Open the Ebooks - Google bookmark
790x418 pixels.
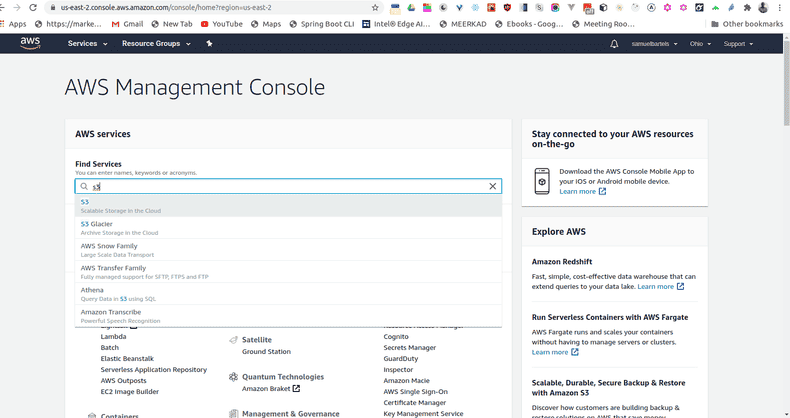pyautogui.click(x=529, y=24)
